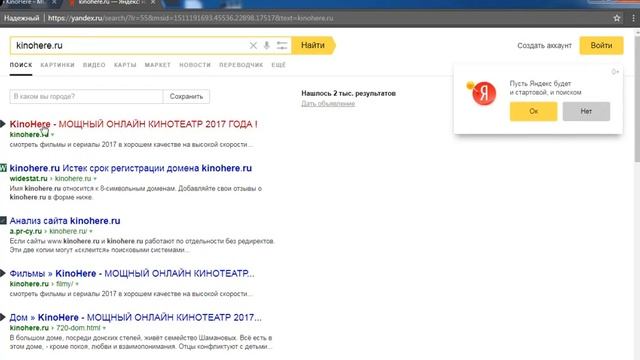The image size is (640, 360).
Task: Click the page vertical scrollbar thumb
Action: click(x=637, y=98)
